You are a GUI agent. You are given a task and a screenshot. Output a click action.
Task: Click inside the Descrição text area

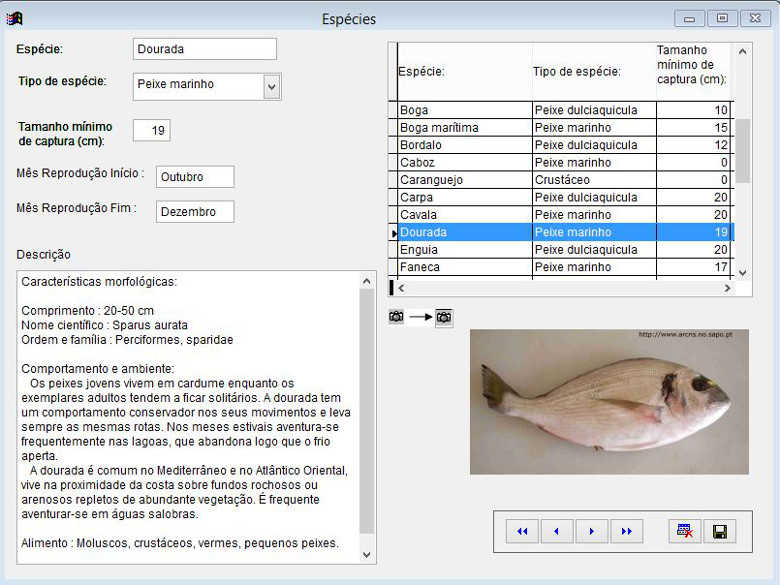(188, 417)
